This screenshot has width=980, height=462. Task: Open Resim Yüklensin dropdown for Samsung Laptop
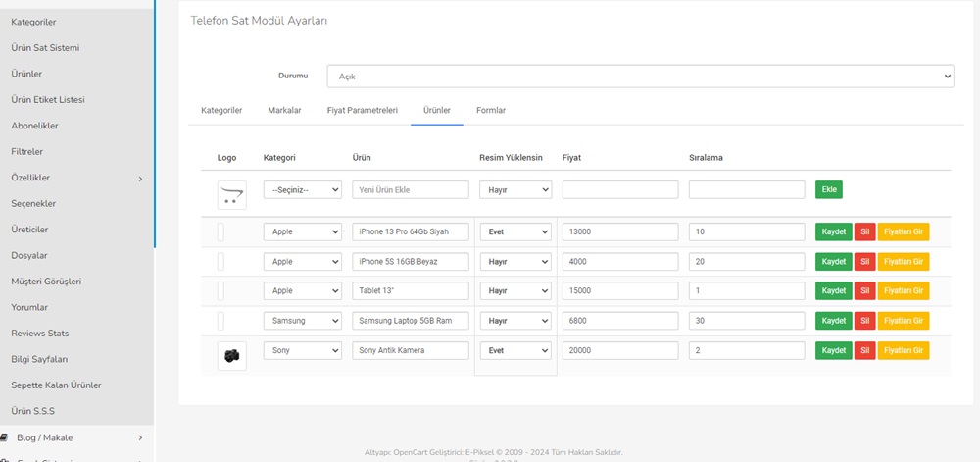point(515,321)
